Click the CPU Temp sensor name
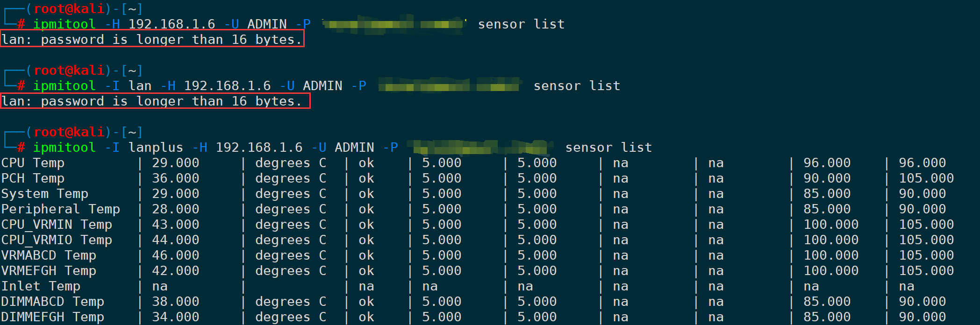This screenshot has width=980, height=325. tap(33, 163)
